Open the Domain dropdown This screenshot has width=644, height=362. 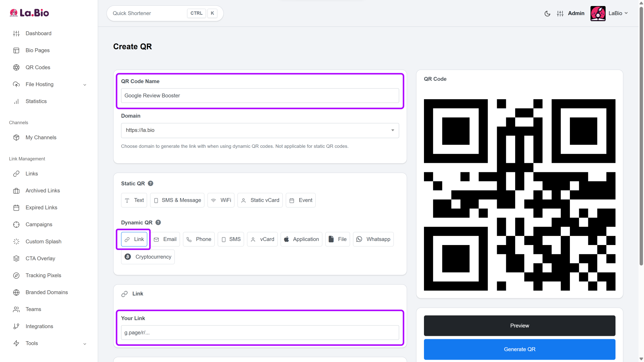click(x=260, y=130)
